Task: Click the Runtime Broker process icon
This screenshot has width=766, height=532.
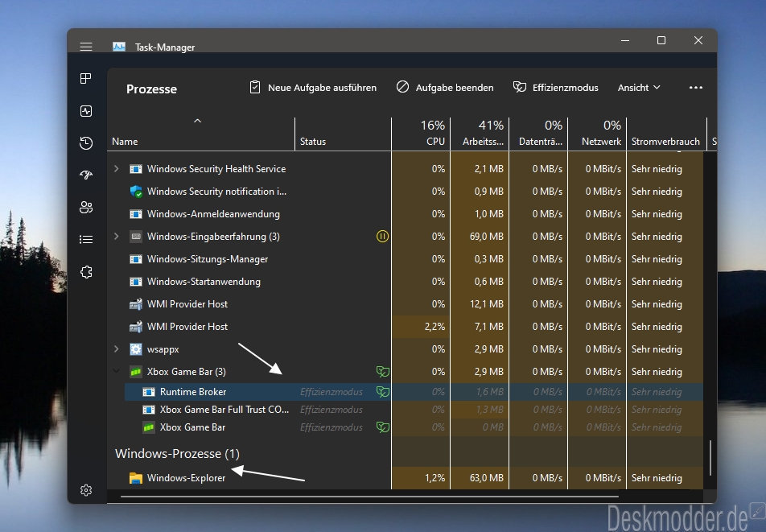Action: [149, 392]
